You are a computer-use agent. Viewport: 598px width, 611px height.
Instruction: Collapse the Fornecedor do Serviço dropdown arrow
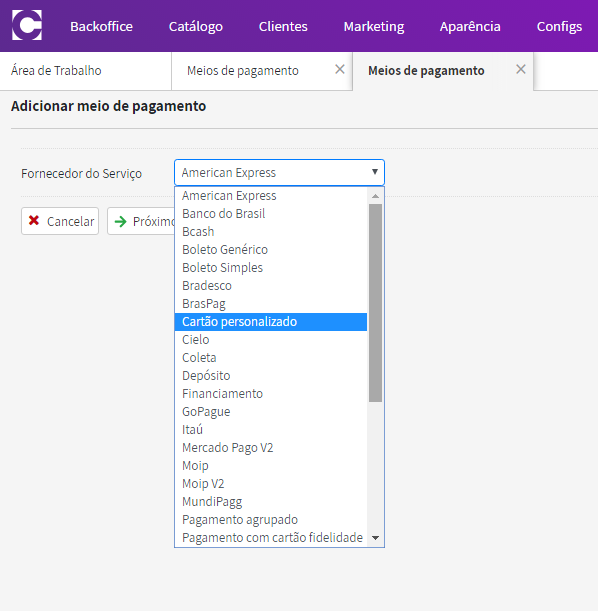coord(375,172)
